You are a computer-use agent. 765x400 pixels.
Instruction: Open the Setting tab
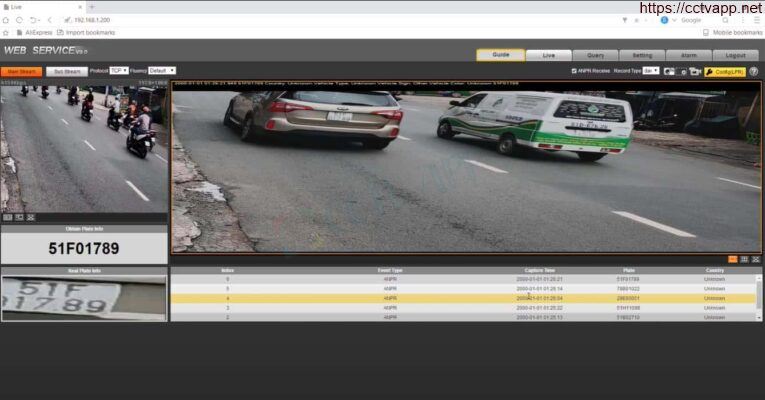[642, 55]
